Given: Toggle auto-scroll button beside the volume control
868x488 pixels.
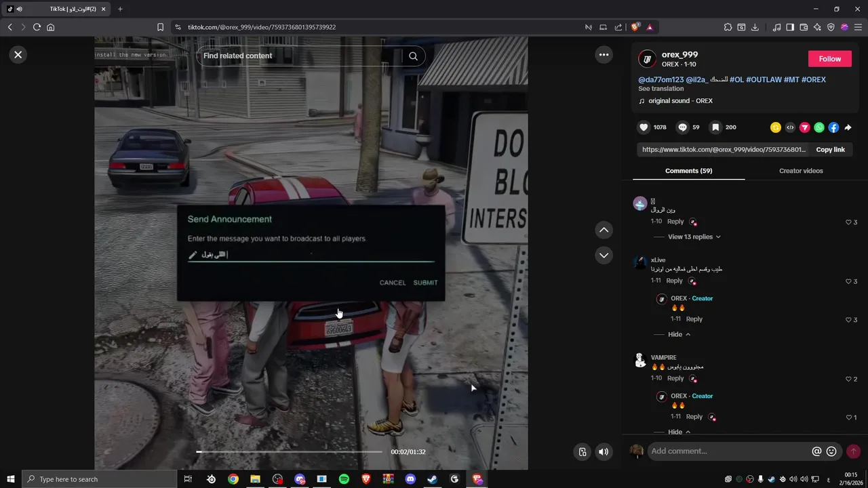Looking at the screenshot, I should [x=582, y=452].
